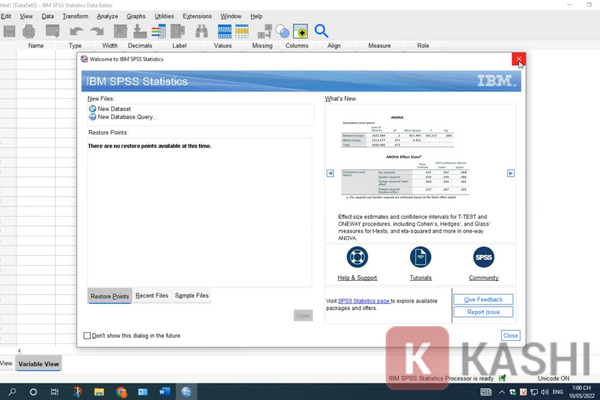
Task: Switch to the Sample Files tab
Action: (192, 296)
